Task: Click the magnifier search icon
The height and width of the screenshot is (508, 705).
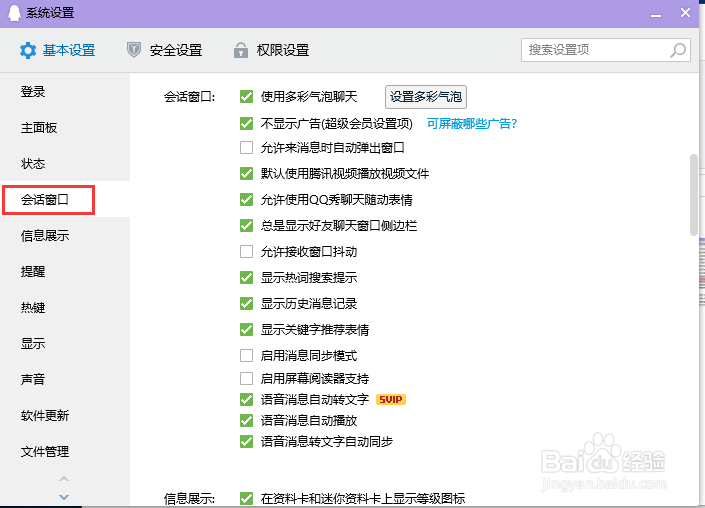Action: point(678,50)
